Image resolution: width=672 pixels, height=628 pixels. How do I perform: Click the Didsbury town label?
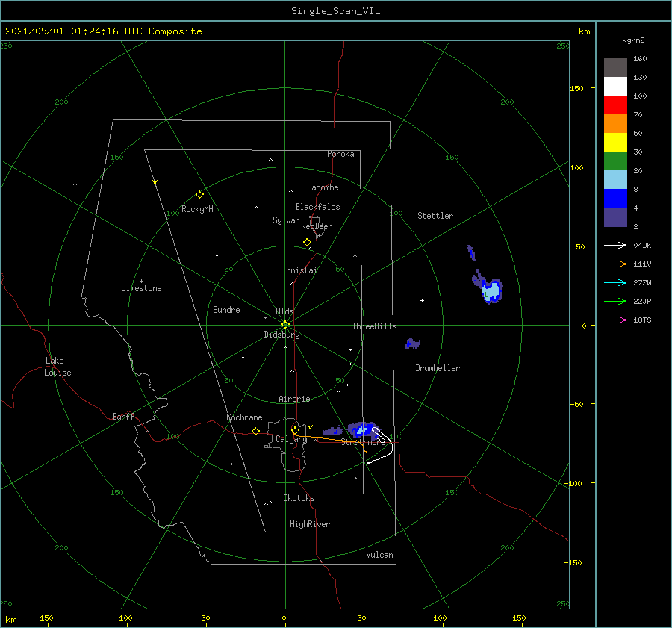pyautogui.click(x=281, y=335)
